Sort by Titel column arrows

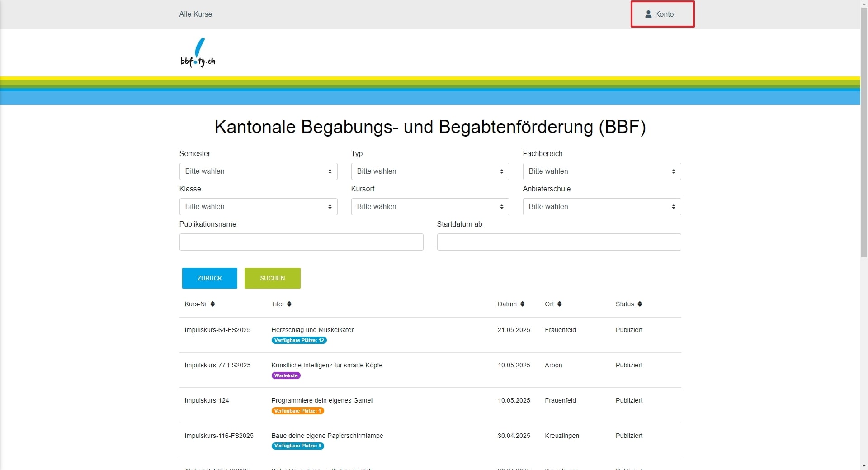(289, 304)
